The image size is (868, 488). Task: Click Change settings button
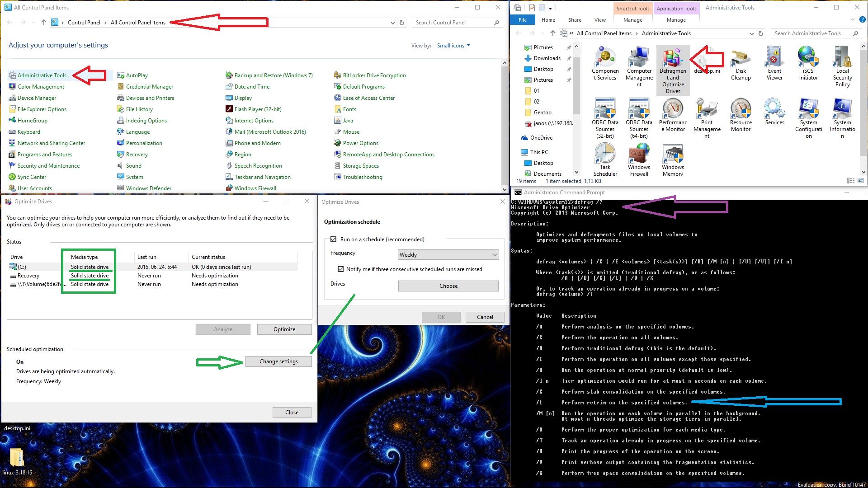[x=278, y=361]
